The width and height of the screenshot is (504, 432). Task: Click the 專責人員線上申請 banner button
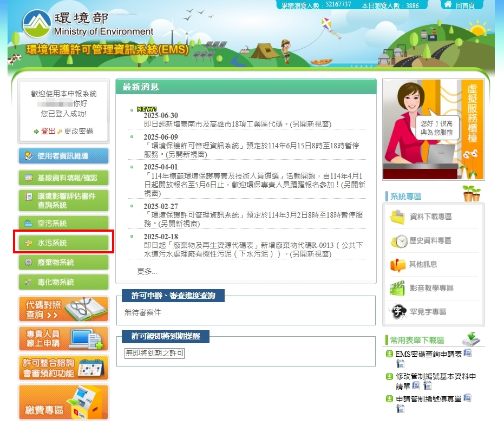pos(63,338)
